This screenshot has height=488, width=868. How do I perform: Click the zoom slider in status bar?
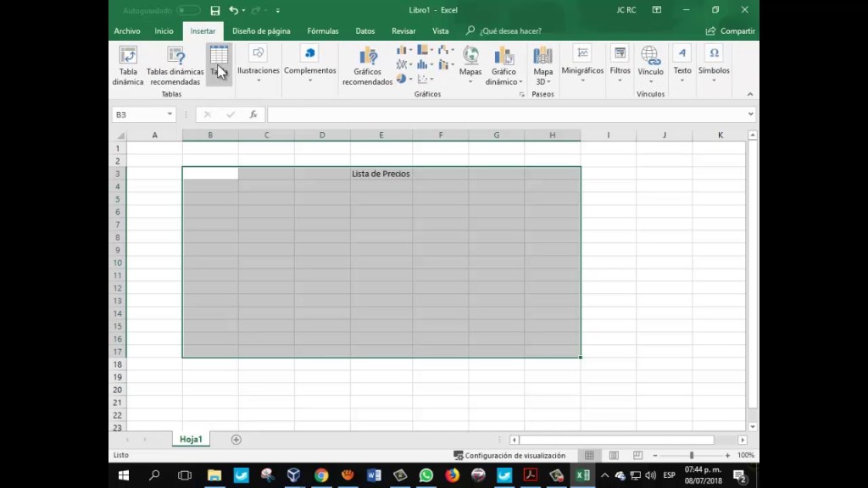click(x=692, y=455)
